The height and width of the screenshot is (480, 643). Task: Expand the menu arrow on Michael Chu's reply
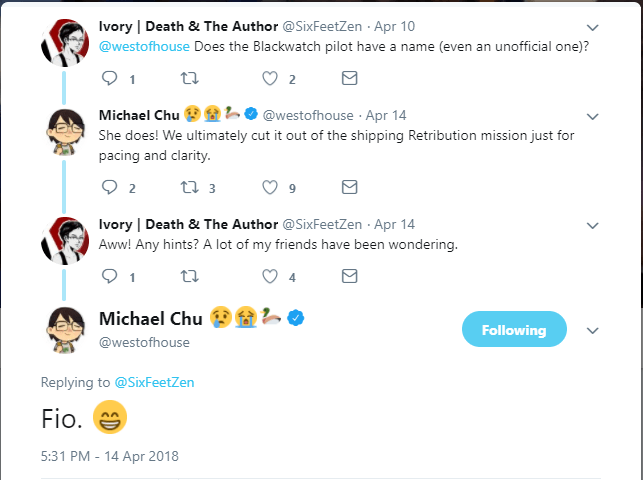[593, 115]
